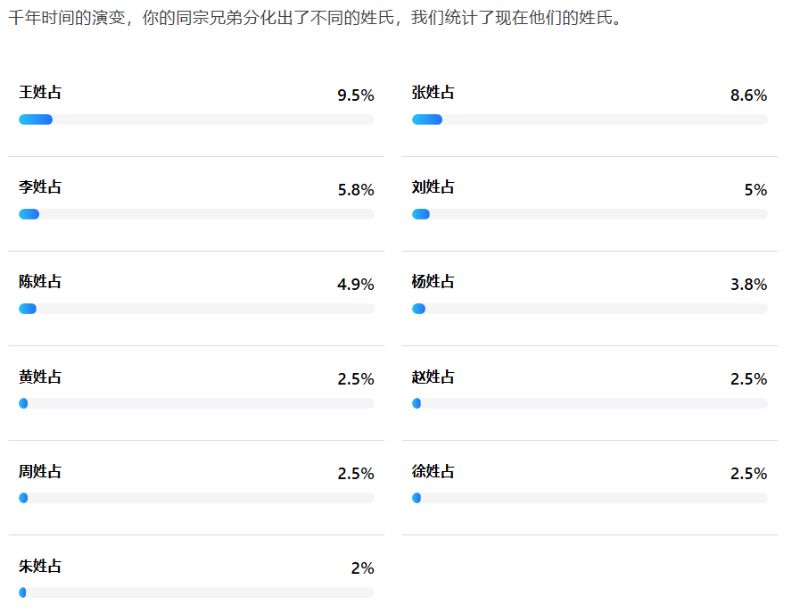Click the 陈姓占 progress bar
Viewport: 800px width, 613px height.
point(196,309)
